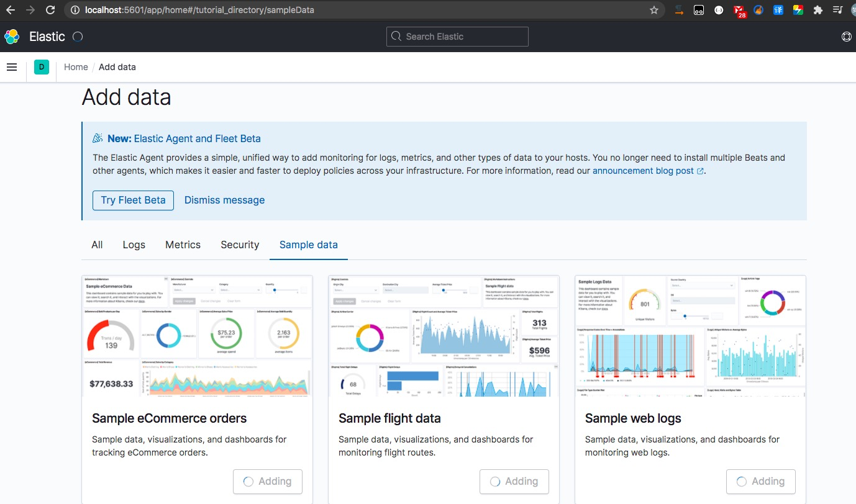Switch to the Security tab

(x=240, y=245)
